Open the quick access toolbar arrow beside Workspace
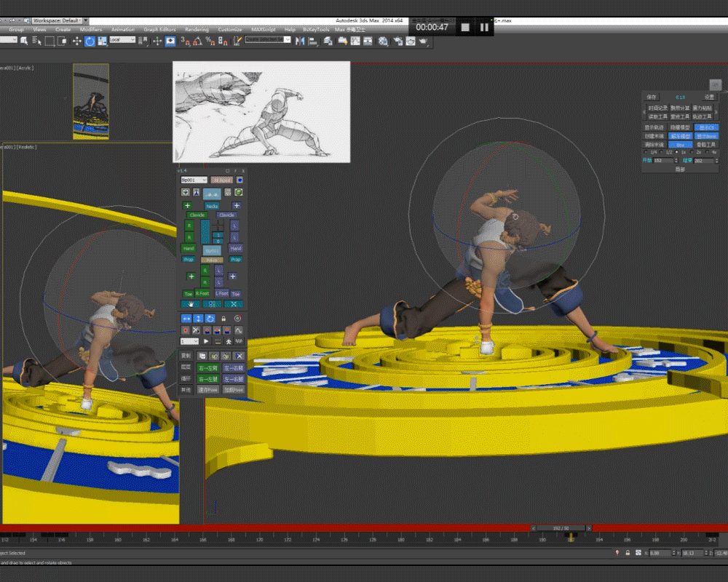This screenshot has height=582, width=728. (x=86, y=20)
